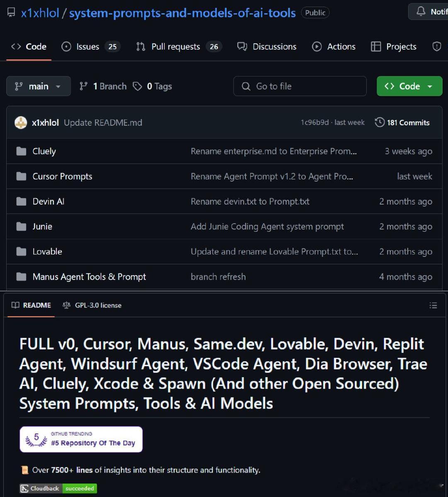The image size is (448, 497).
Task: Click the folder icon beside Lovable
Action: 21,252
